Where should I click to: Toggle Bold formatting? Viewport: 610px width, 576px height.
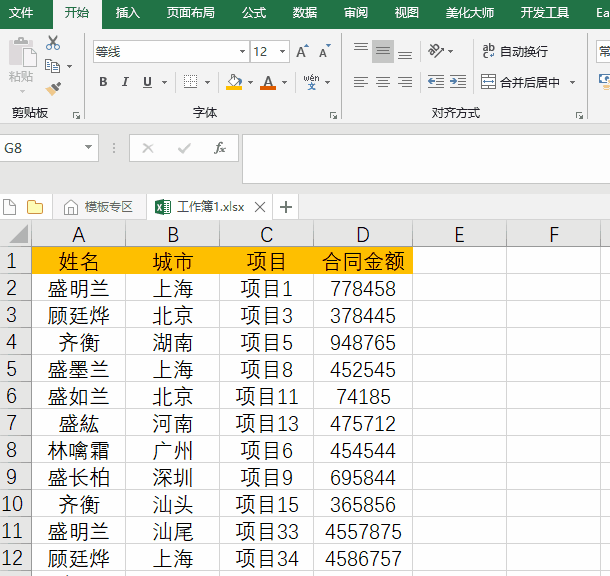tap(103, 82)
